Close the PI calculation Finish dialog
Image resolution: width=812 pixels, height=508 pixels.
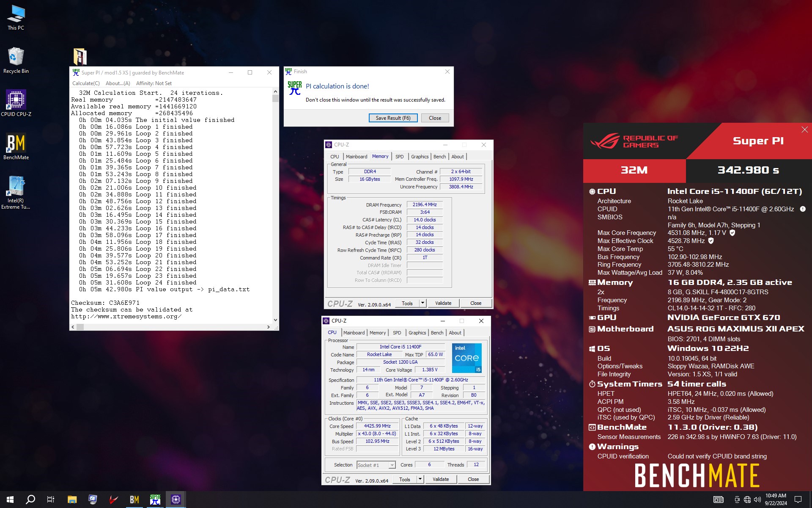click(x=447, y=72)
